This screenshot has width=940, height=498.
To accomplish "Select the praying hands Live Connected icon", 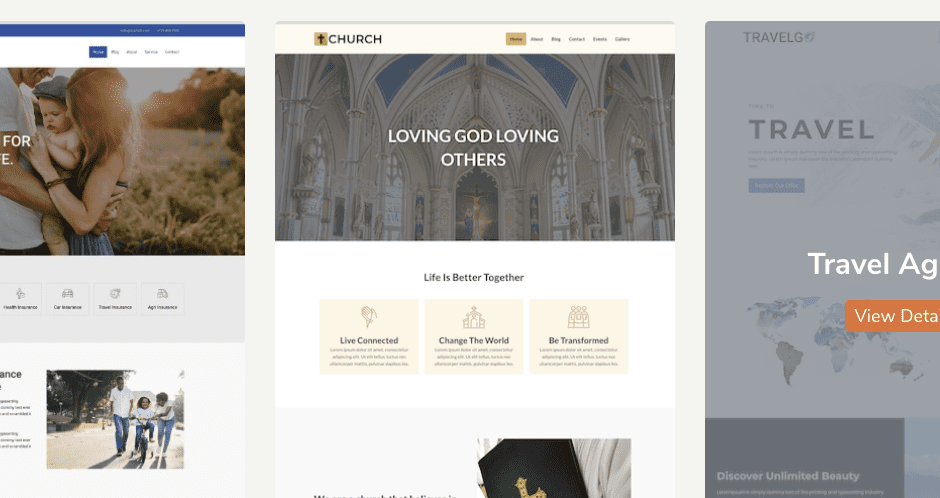I will pyautogui.click(x=369, y=317).
